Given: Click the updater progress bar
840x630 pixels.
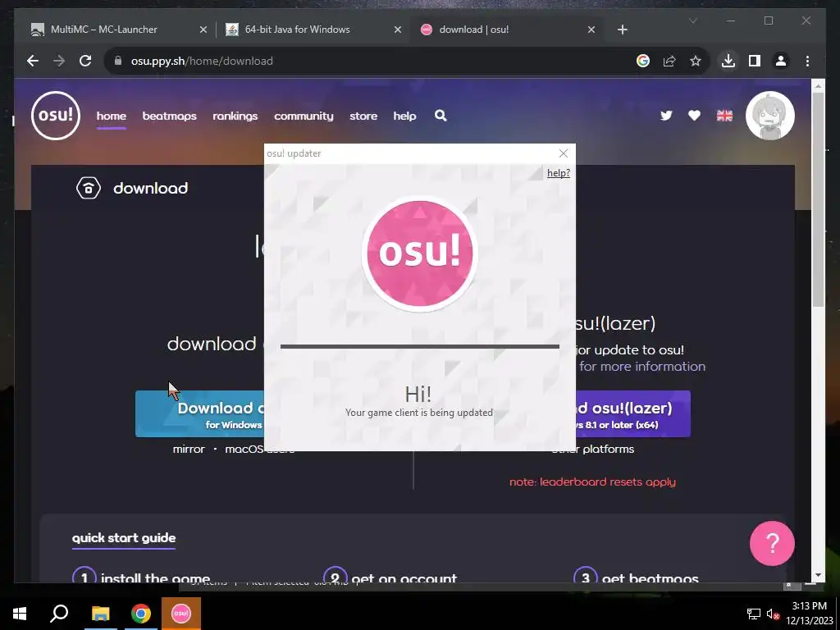Looking at the screenshot, I should [x=419, y=347].
